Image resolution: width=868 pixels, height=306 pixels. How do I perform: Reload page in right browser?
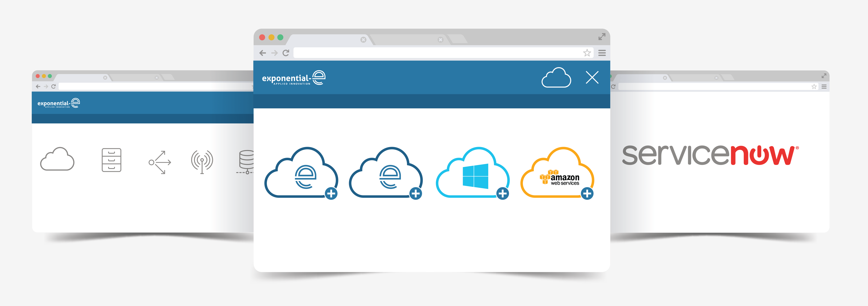tap(613, 87)
